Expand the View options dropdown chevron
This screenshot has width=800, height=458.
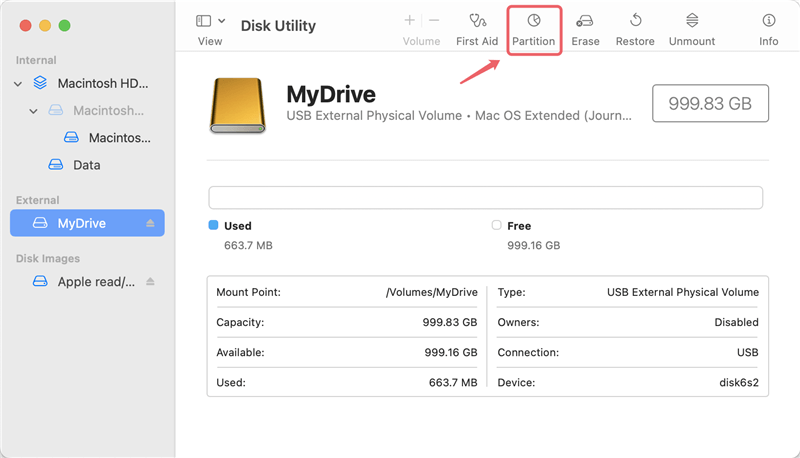point(221,21)
